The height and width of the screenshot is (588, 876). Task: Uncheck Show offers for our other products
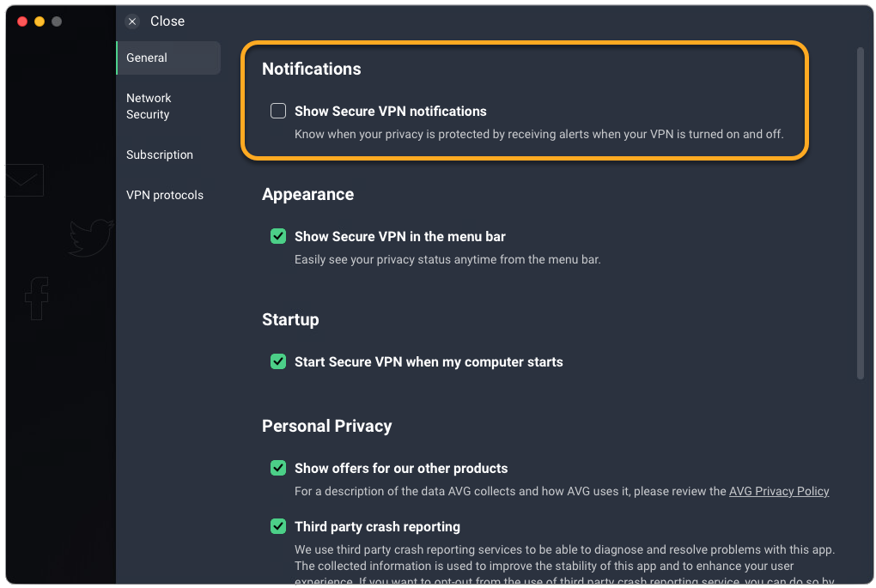point(278,468)
